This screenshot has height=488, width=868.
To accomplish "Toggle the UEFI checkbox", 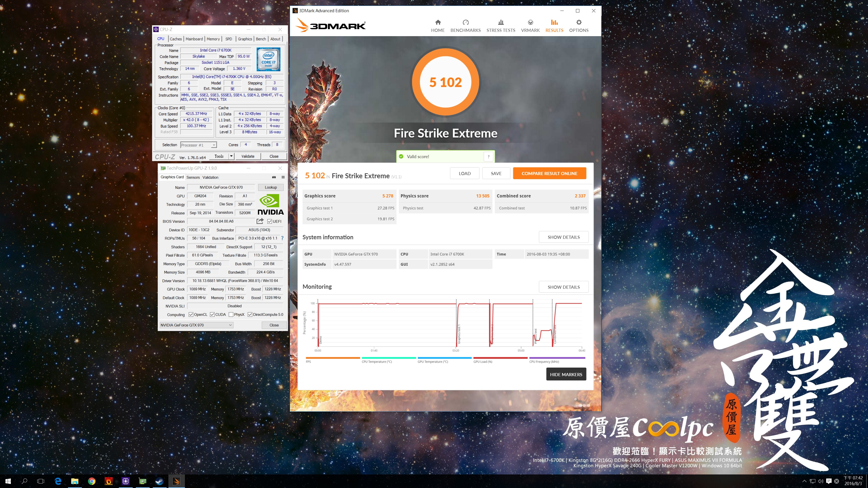I will (x=270, y=221).
